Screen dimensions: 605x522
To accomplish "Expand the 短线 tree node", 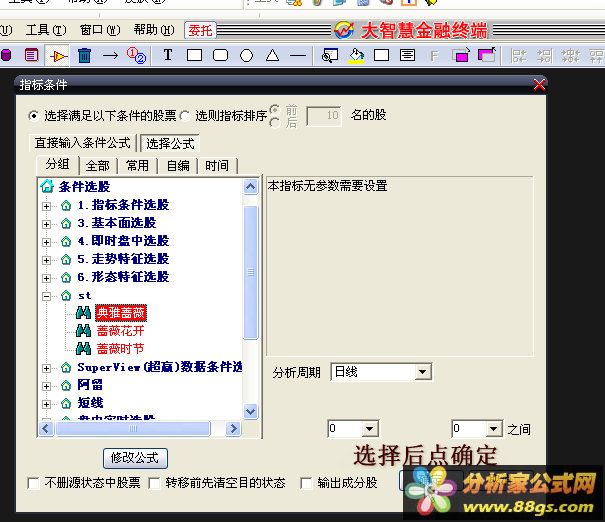I will pos(46,404).
